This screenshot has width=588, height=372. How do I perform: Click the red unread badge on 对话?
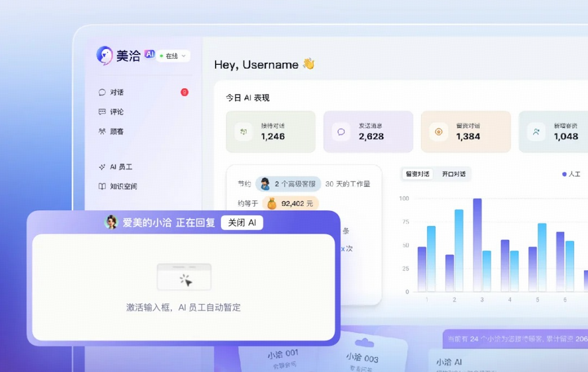[x=185, y=92]
